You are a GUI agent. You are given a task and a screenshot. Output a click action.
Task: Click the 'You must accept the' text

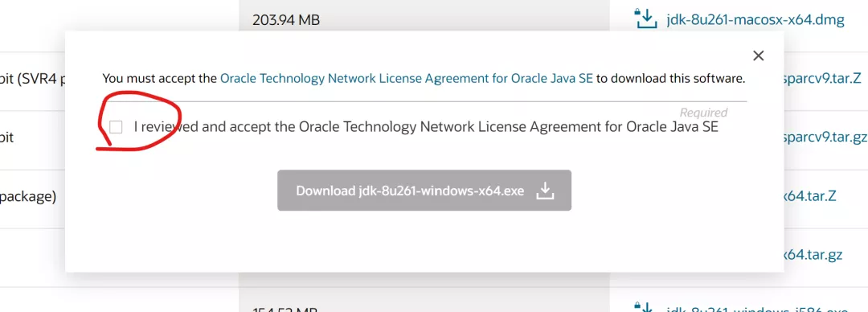pos(159,79)
